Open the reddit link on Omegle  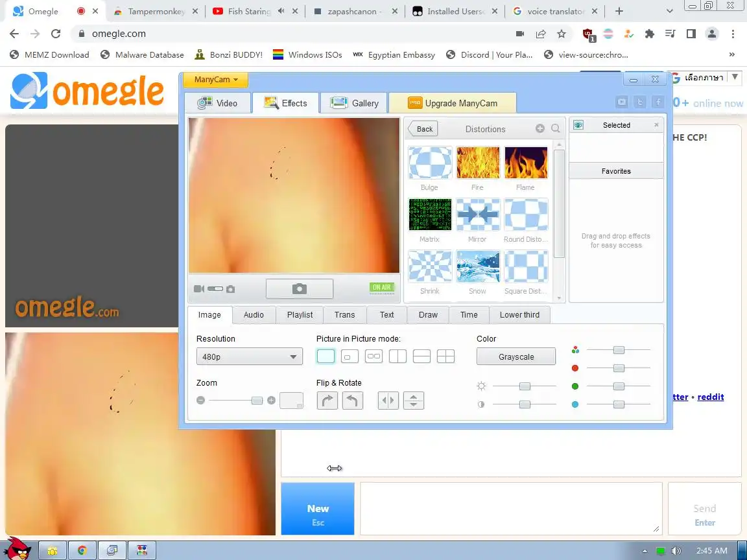pos(710,397)
